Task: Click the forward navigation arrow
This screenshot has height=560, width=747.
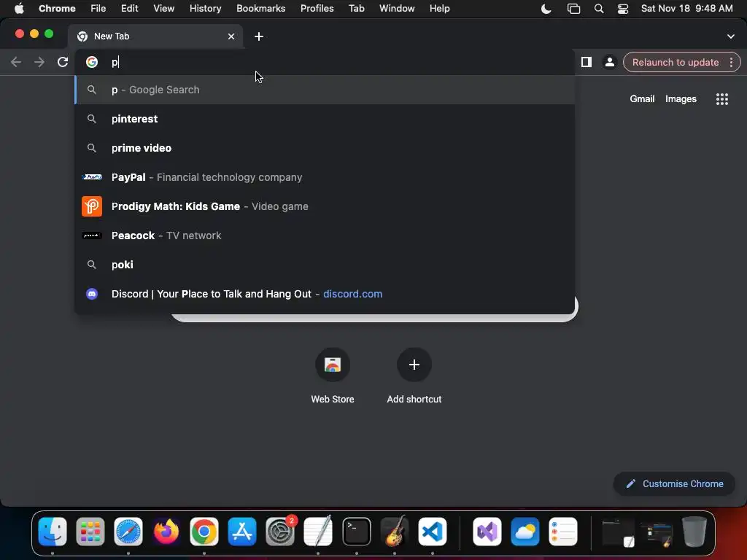Action: (x=39, y=62)
